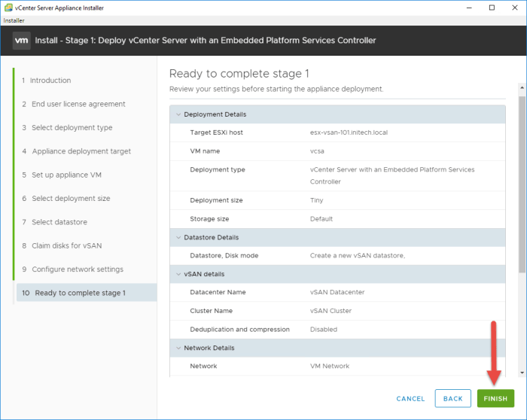This screenshot has height=420, width=527.
Task: Collapse the Datastore Details section
Action: point(178,238)
